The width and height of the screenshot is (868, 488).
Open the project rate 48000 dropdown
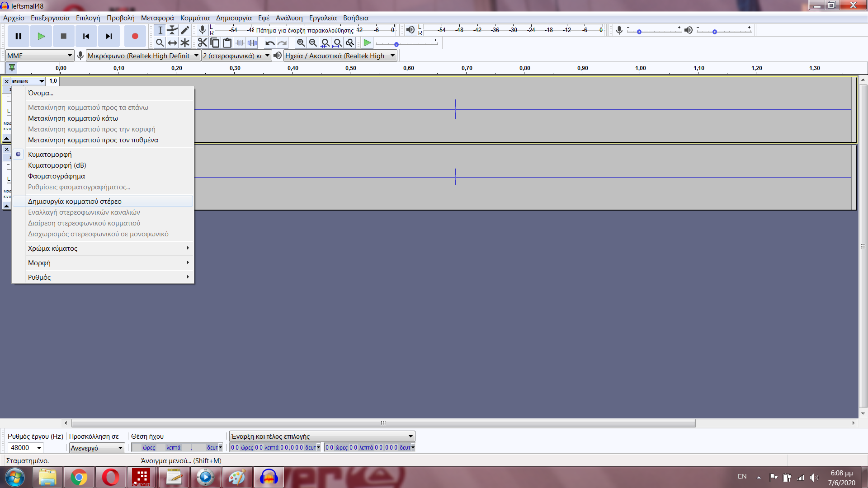pos(39,448)
